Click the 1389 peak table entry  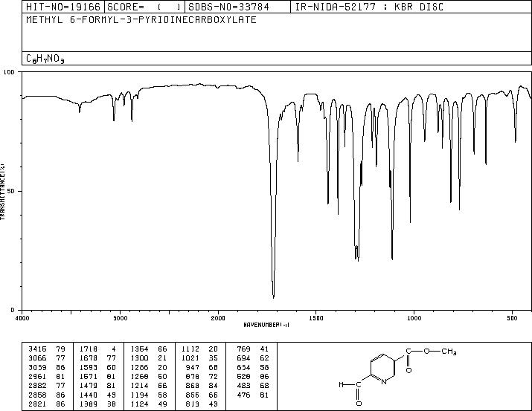[x=89, y=404]
